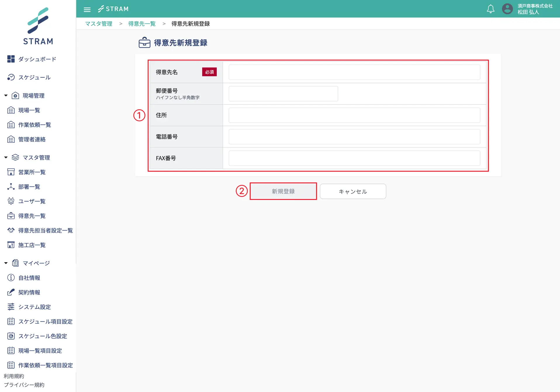
Task: Click the ユーザー一覧 icon
Action: 11,201
